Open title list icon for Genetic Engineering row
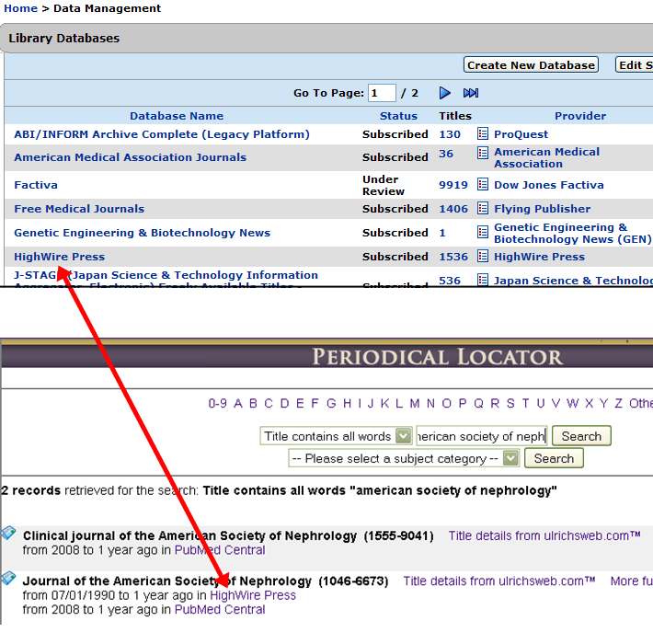This screenshot has width=653, height=644. [x=482, y=232]
